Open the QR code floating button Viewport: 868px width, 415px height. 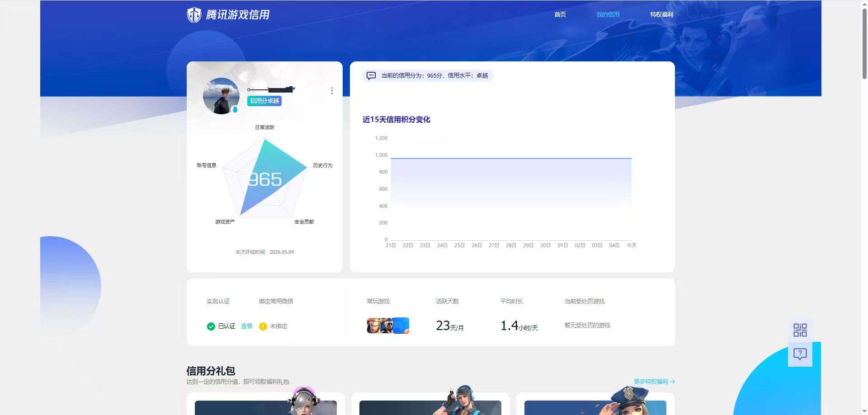click(800, 330)
